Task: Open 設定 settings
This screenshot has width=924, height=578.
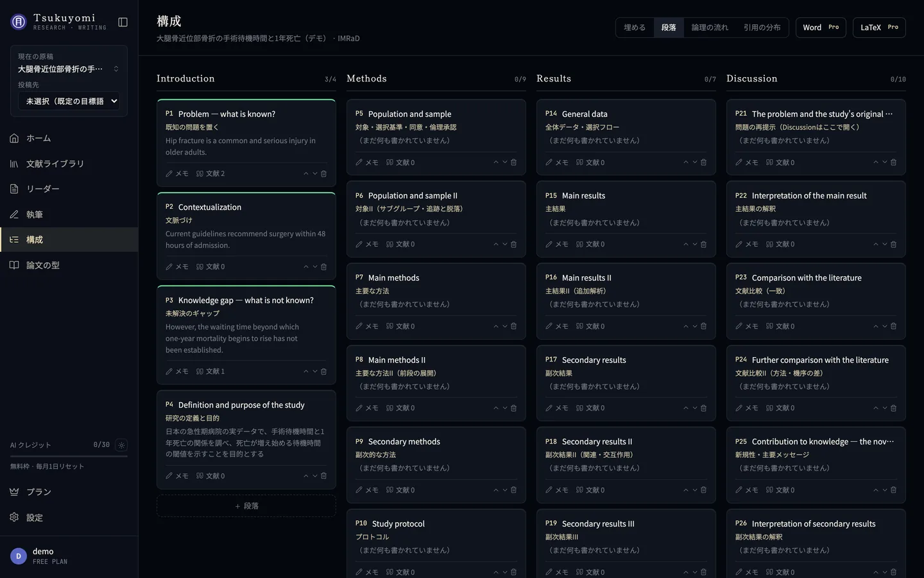Action: (x=69, y=518)
